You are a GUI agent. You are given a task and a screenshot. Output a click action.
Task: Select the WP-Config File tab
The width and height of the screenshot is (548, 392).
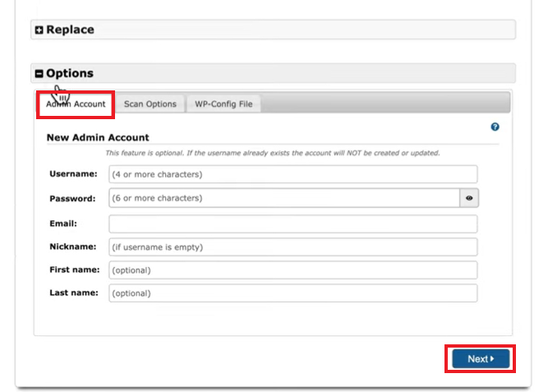223,104
